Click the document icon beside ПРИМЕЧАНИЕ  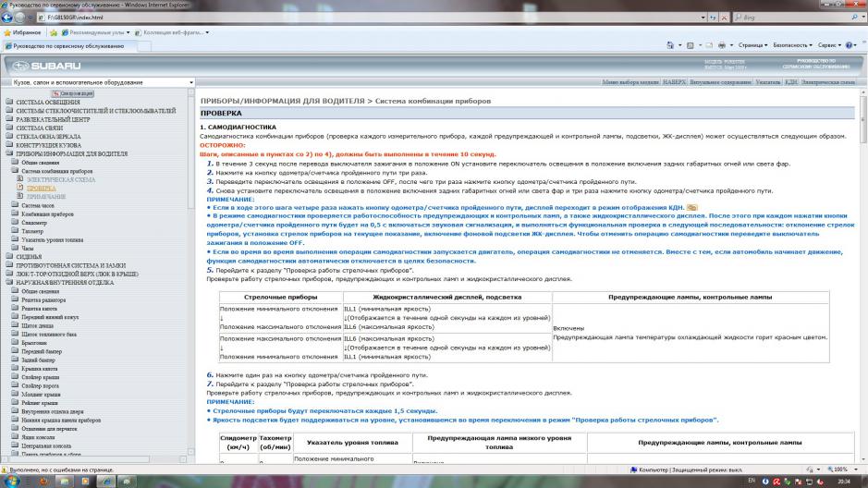click(20, 196)
